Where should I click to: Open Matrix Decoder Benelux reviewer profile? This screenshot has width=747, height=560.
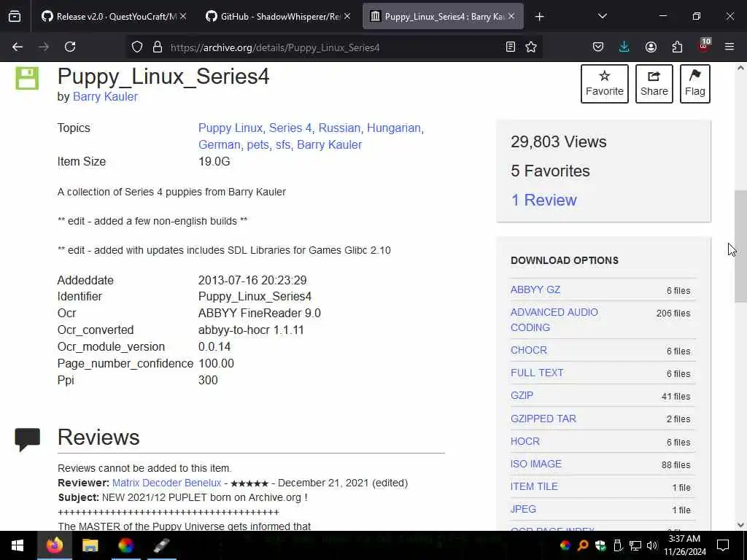point(167,483)
